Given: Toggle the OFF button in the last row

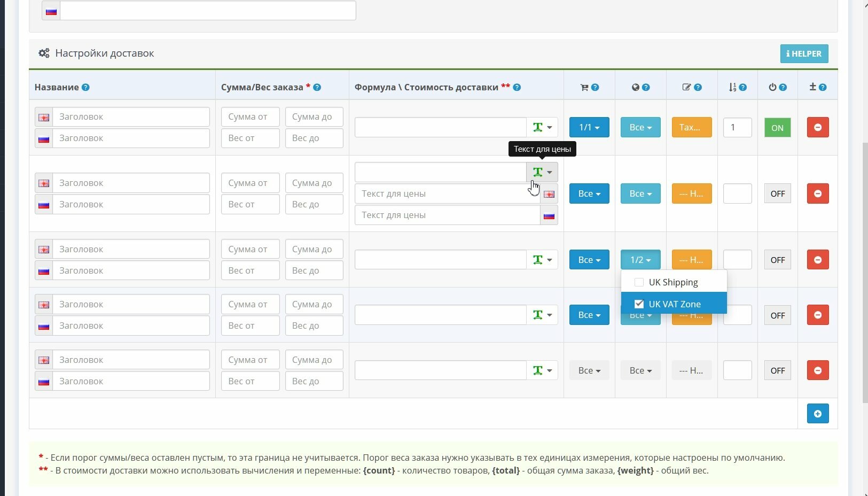Looking at the screenshot, I should tap(777, 370).
